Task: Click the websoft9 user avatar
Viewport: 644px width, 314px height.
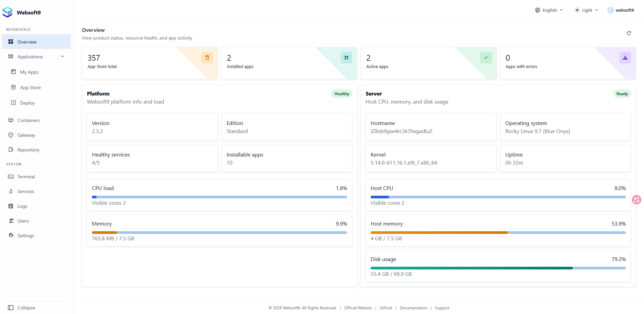Action: (610, 10)
